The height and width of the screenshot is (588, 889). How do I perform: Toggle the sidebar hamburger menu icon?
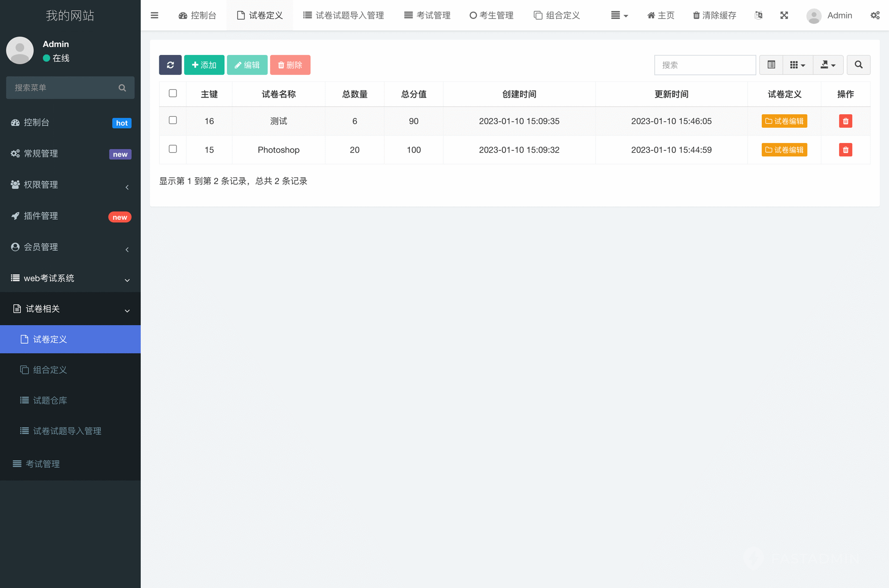155,15
